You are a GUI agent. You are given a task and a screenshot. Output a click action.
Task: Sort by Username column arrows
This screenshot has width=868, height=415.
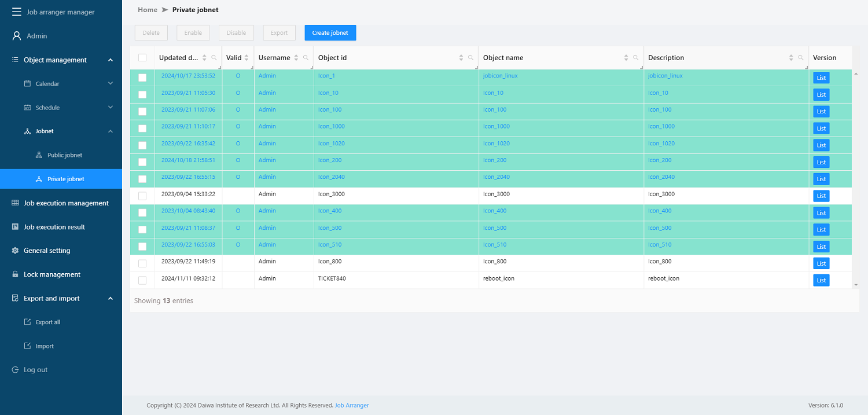(x=296, y=58)
